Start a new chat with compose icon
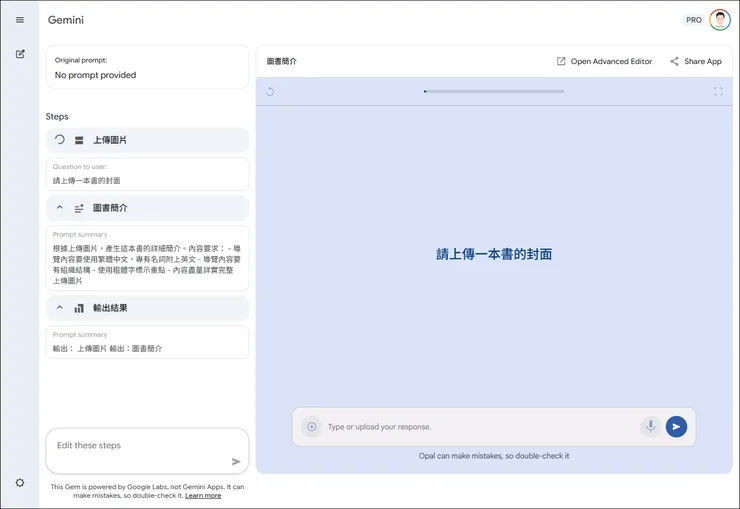This screenshot has height=509, width=740. tap(20, 54)
